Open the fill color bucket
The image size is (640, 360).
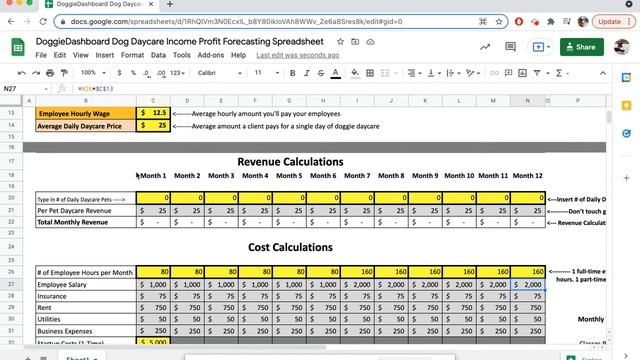355,73
